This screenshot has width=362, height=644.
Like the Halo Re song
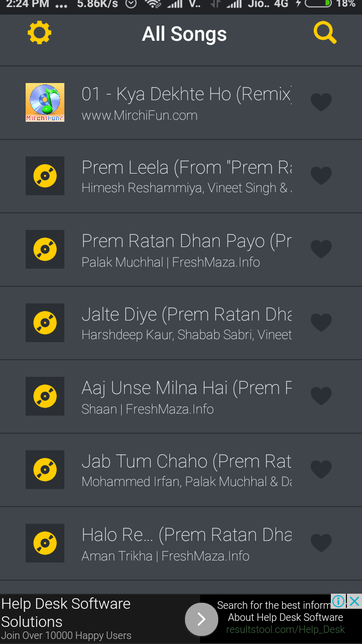[x=321, y=543]
